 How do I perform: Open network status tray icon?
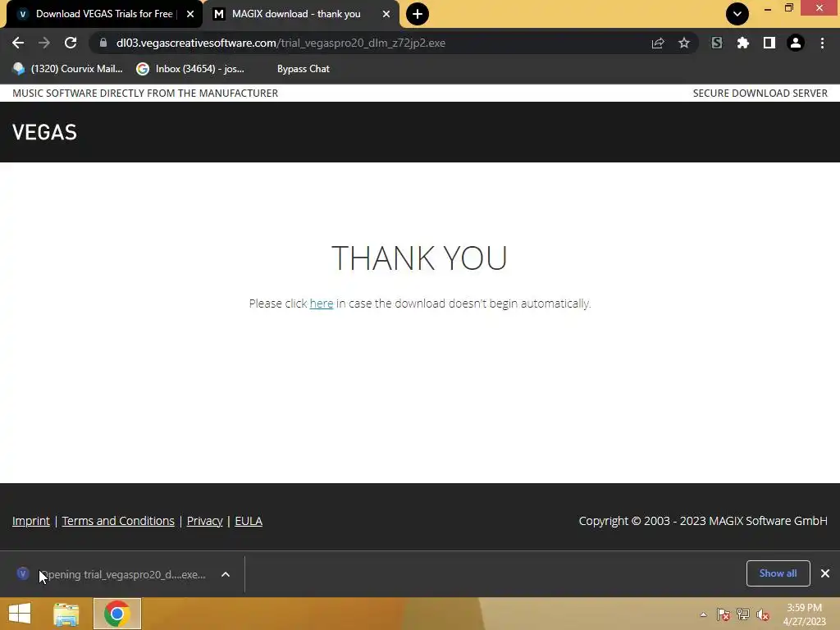point(743,614)
